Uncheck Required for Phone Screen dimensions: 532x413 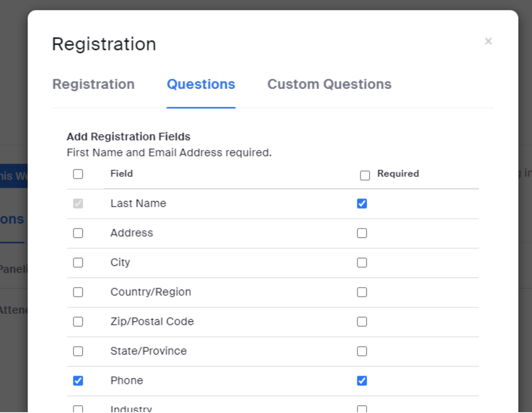[x=362, y=381]
